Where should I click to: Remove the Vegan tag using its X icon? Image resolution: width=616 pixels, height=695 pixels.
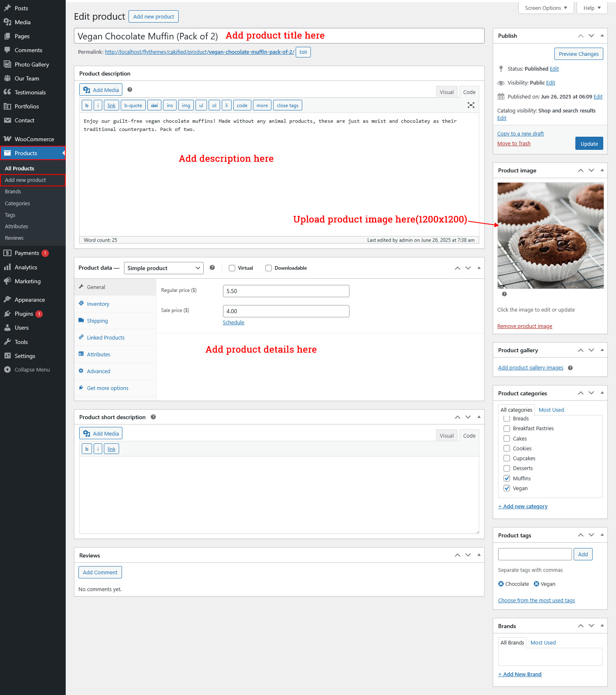(536, 584)
